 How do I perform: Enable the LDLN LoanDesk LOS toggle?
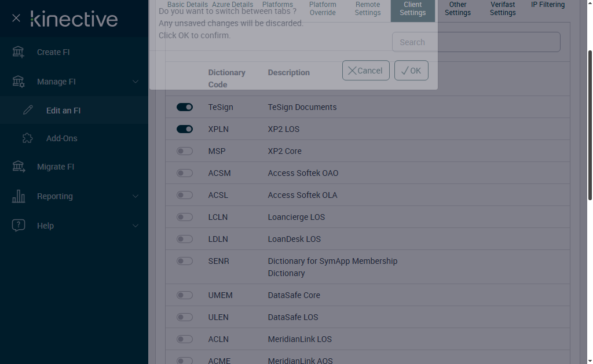[185, 239]
